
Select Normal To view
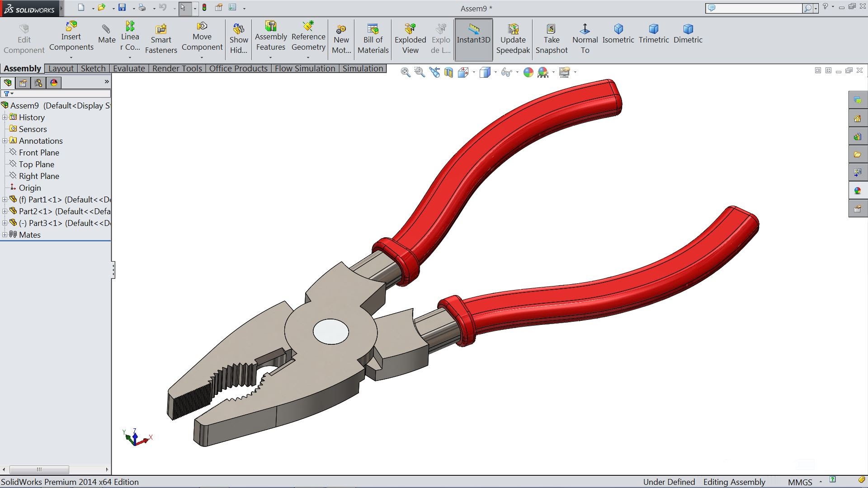(x=585, y=39)
